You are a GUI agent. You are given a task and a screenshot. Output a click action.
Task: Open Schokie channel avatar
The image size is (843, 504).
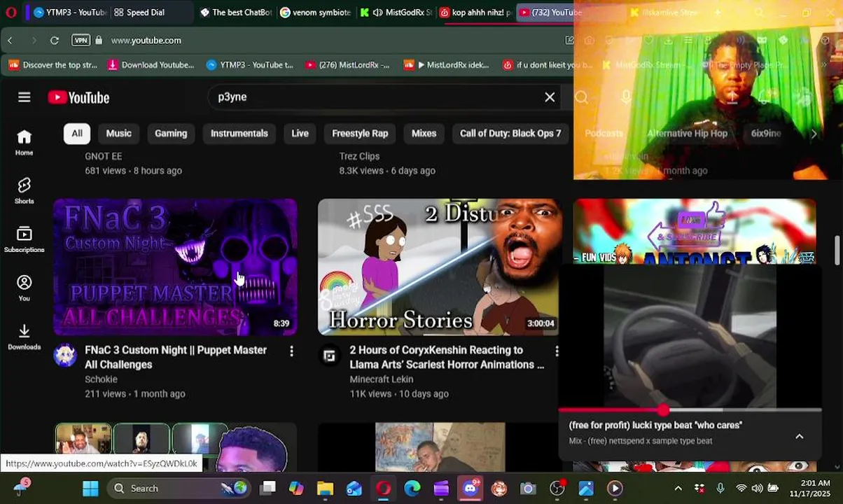tap(65, 355)
